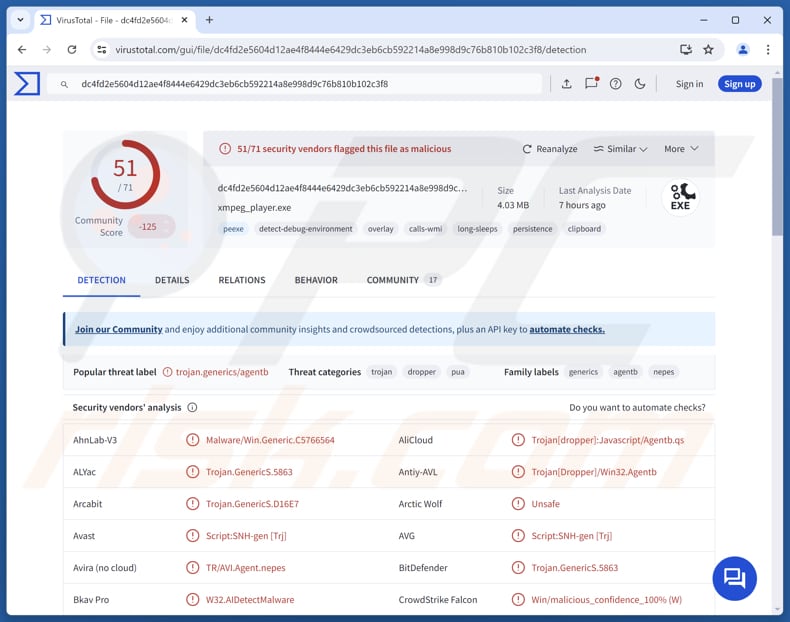790x622 pixels.
Task: Click the VirusTotal logo icon
Action: point(27,84)
